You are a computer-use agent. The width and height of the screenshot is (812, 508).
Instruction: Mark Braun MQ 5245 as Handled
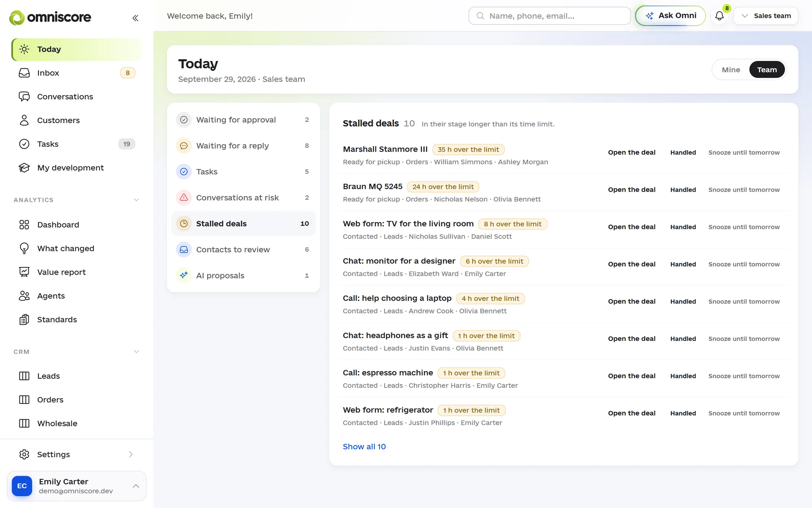(x=683, y=190)
